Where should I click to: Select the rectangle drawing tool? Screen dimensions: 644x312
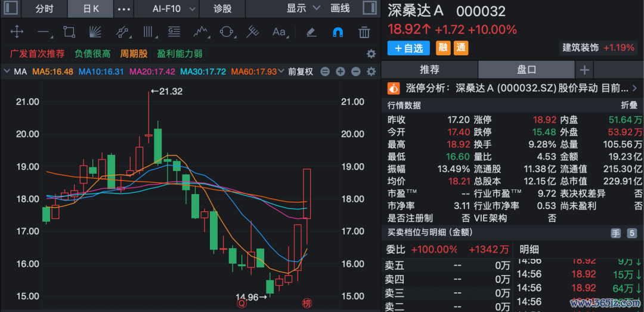[69, 32]
